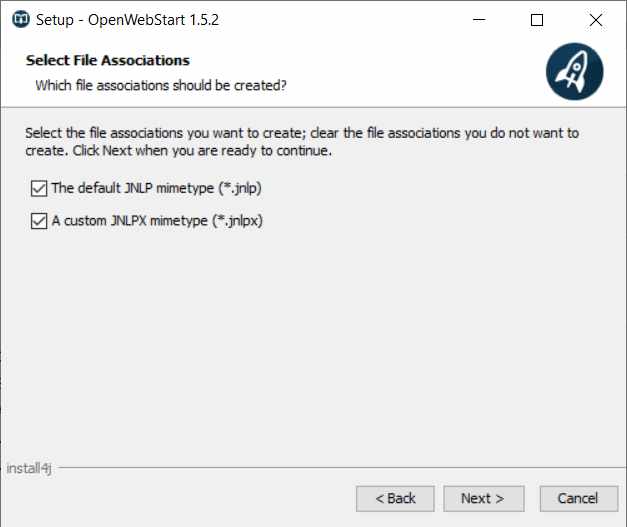Uncheck the default JNLP mimetype checkbox
The width and height of the screenshot is (627, 527).
point(39,188)
